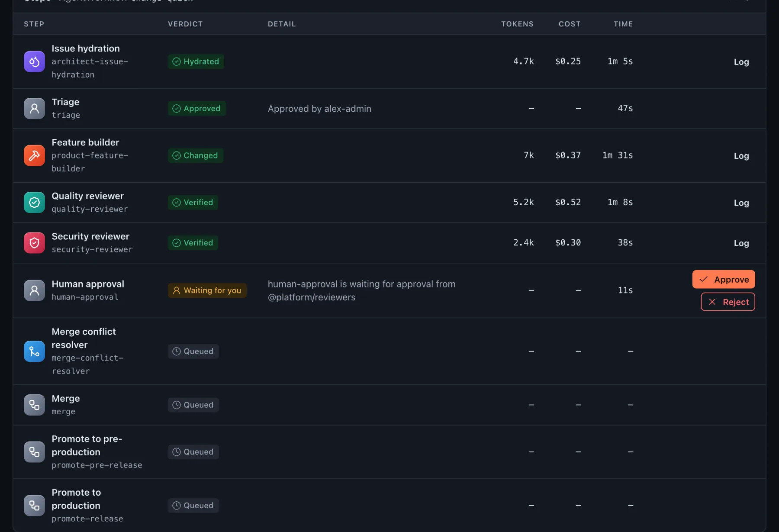Click Queued badge for Promote to production
Screen dimensions: 779x532
click(193, 506)
